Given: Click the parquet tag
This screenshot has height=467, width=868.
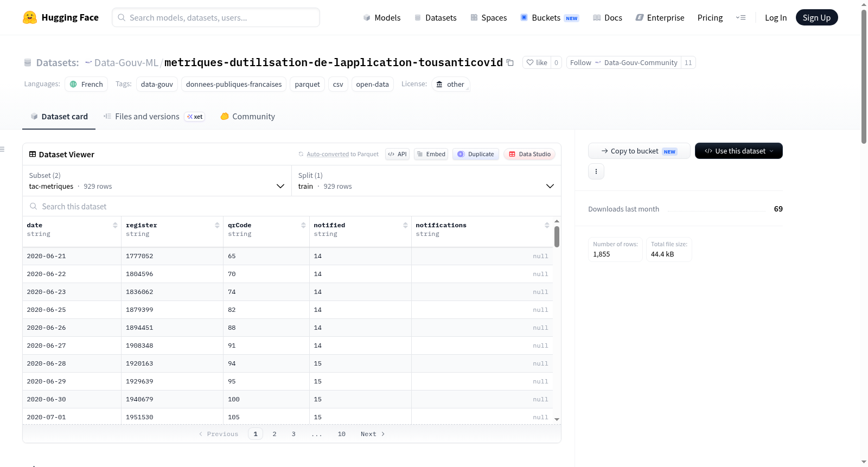Looking at the screenshot, I should (x=307, y=84).
